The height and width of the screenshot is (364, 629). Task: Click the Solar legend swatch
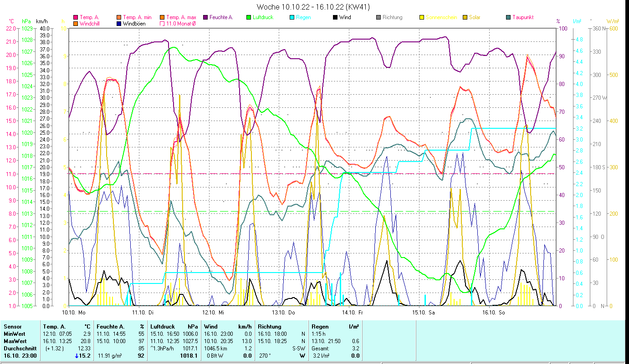465,17
